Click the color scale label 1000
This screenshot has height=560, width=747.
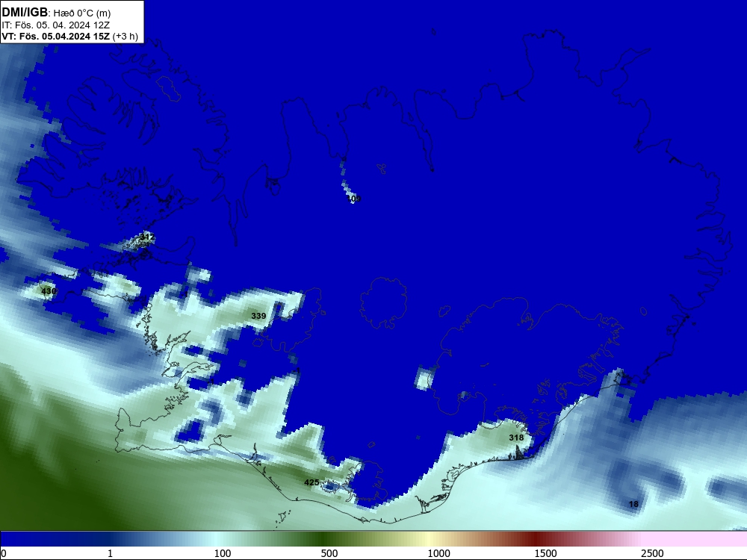coord(438,553)
